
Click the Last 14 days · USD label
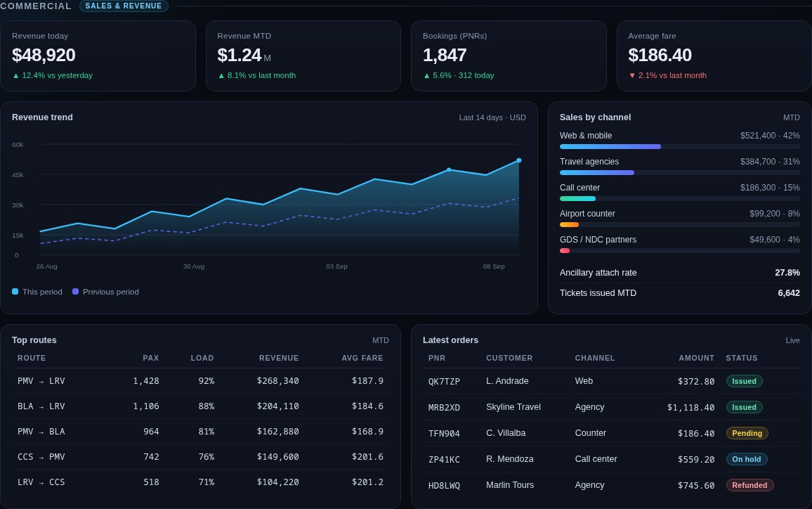[492, 117]
